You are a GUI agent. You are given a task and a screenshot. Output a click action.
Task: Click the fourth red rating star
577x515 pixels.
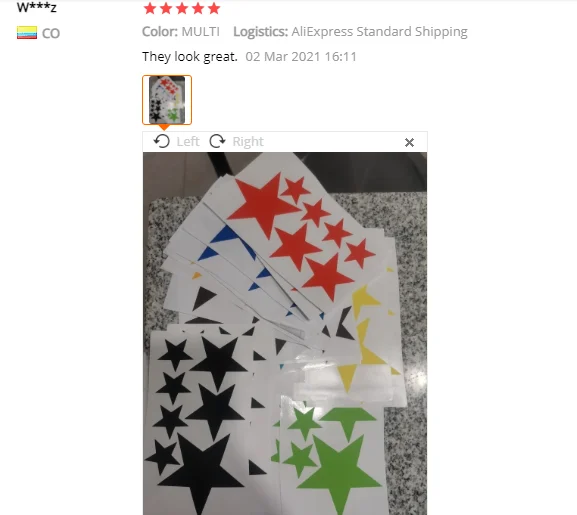198,8
